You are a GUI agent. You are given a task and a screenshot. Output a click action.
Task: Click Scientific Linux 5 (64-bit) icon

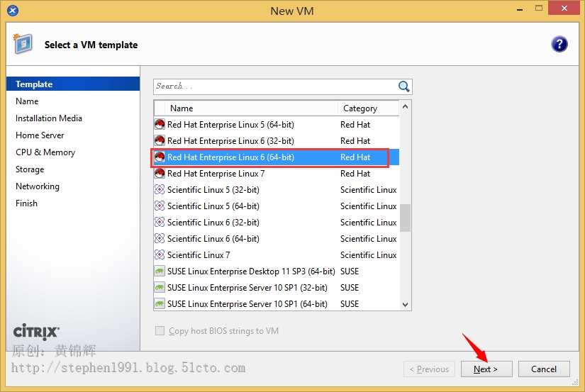(x=160, y=206)
